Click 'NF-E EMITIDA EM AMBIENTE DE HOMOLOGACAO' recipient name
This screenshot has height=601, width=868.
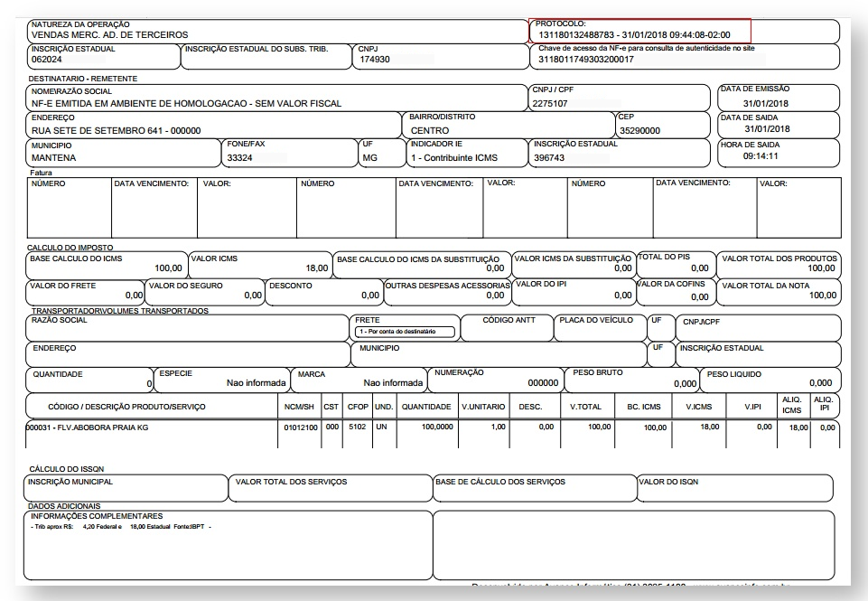(x=187, y=104)
